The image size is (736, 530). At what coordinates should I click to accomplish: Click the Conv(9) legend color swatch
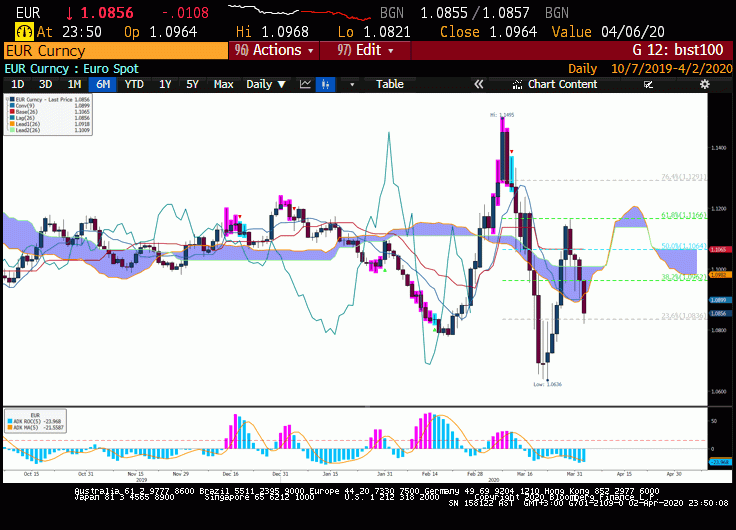tap(13, 106)
